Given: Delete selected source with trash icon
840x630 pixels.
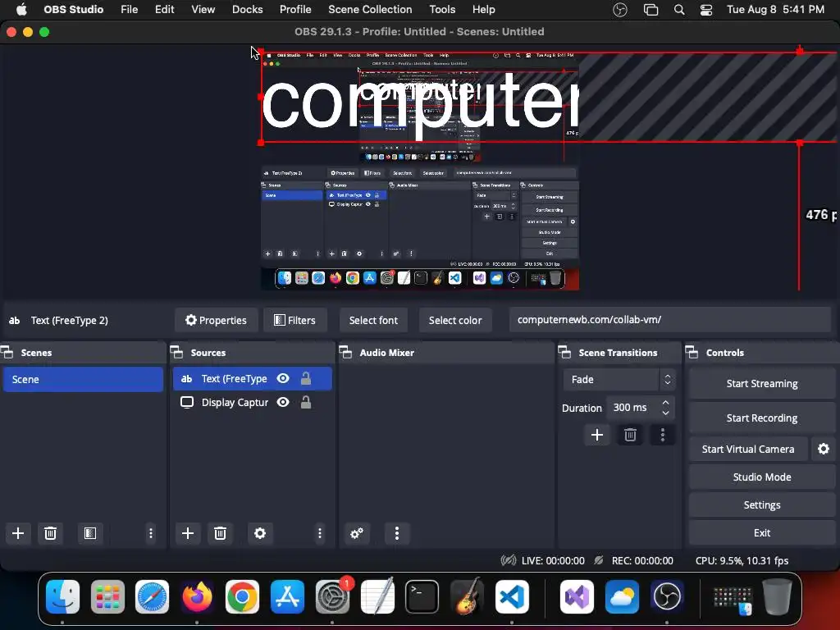Looking at the screenshot, I should pos(220,533).
